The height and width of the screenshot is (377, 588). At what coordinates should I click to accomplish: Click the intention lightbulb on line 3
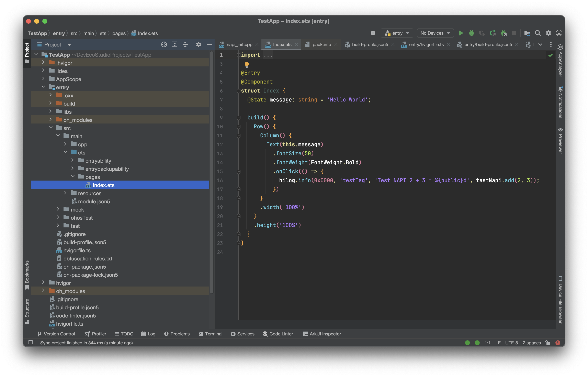click(x=247, y=64)
